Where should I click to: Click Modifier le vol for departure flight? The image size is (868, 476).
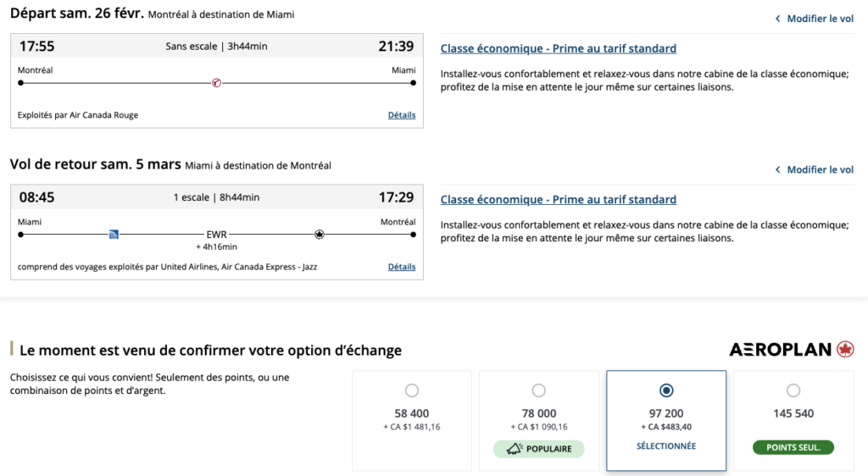point(820,19)
